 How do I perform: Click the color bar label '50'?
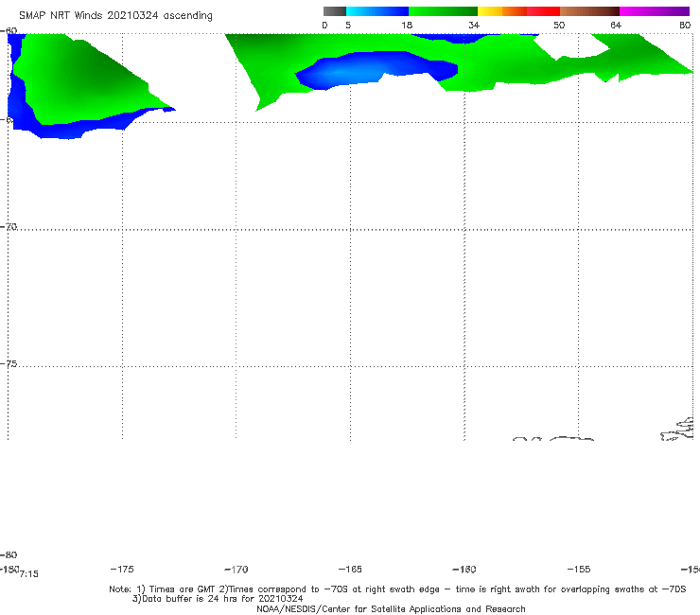[x=559, y=26]
